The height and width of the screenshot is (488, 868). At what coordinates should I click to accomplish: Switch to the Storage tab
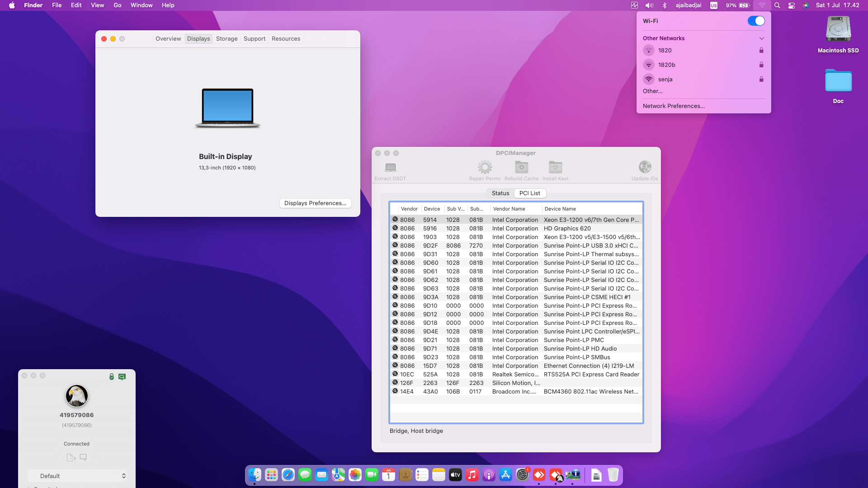pos(226,39)
